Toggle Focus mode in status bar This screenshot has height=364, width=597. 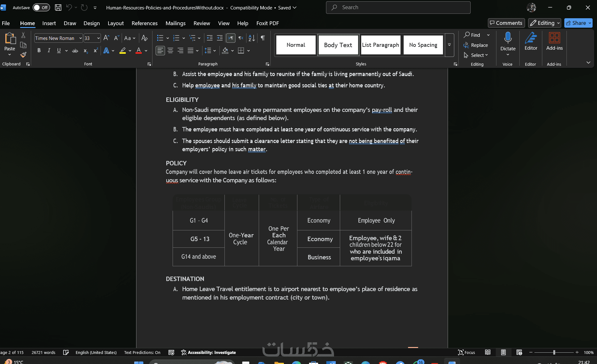point(467,352)
